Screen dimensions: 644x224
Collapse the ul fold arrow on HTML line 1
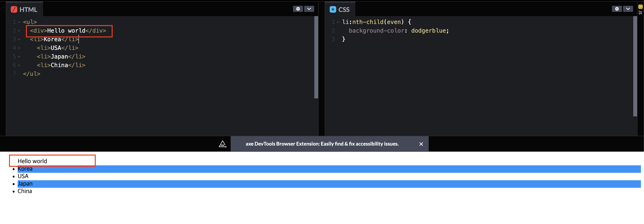(x=19, y=22)
